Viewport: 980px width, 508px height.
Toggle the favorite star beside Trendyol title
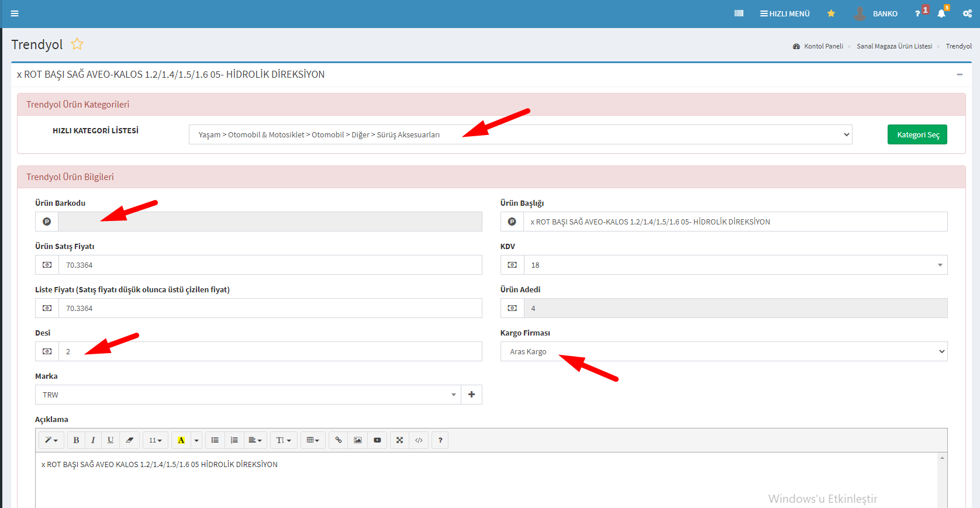click(77, 44)
